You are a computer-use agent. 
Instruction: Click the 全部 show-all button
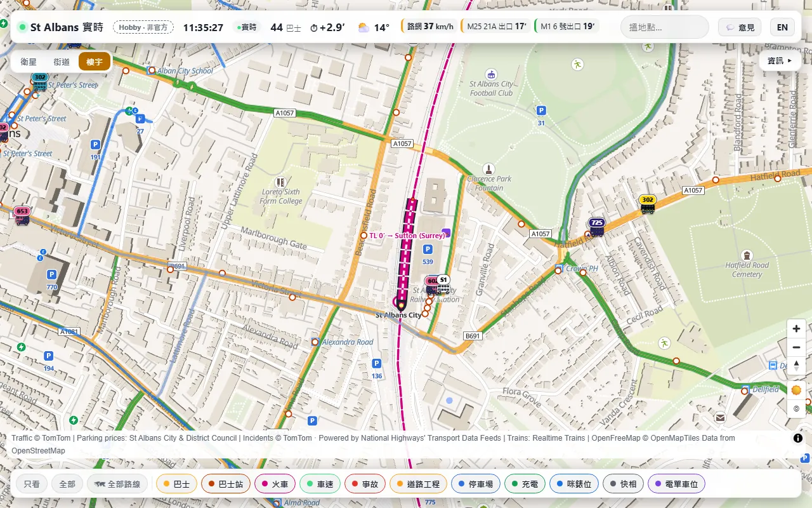pos(67,485)
